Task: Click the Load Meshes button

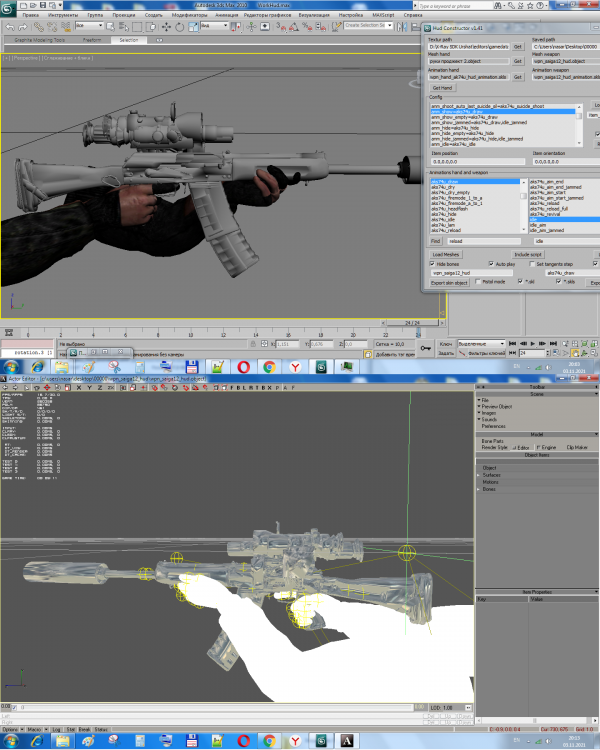Action: [x=447, y=254]
